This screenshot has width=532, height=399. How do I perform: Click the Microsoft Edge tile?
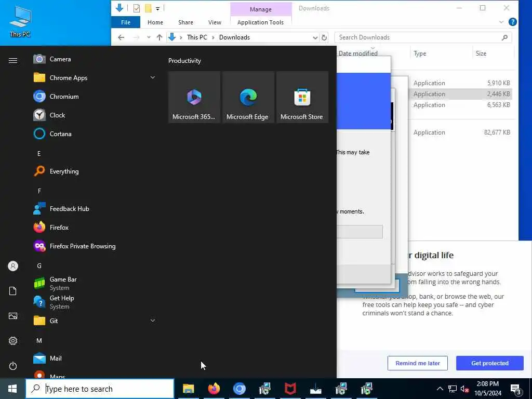point(248,97)
